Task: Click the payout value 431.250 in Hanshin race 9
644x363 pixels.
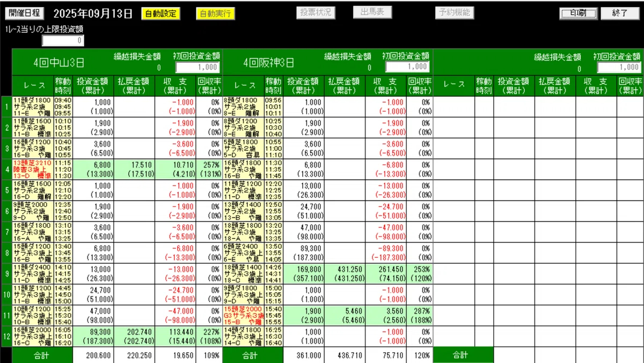Action: pyautogui.click(x=349, y=270)
